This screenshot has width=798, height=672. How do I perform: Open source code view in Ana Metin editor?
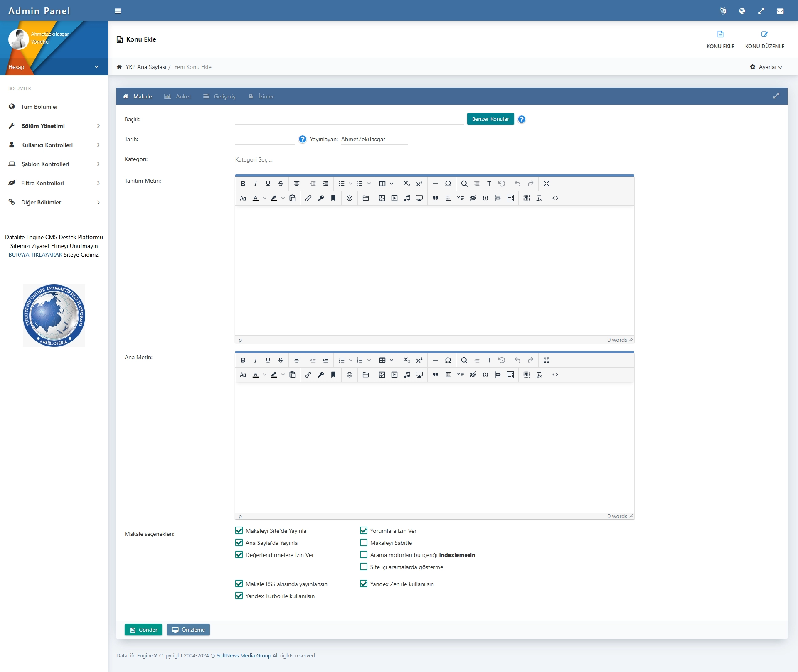(555, 375)
